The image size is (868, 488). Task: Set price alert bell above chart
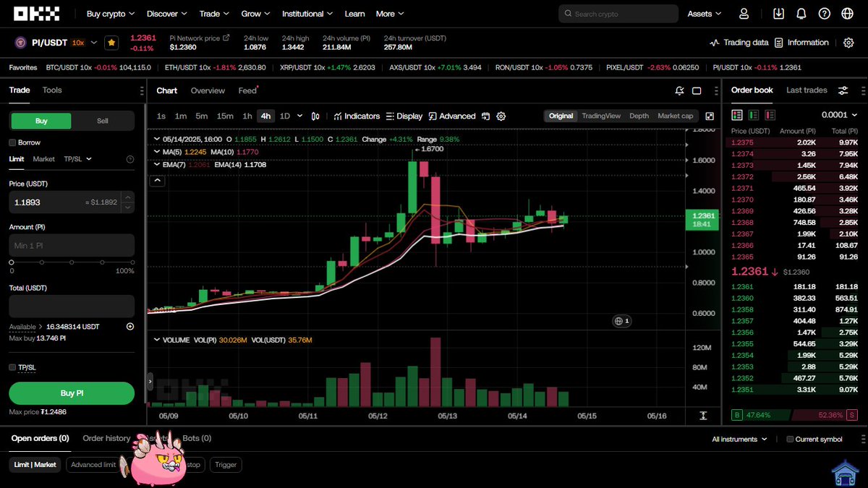coord(678,90)
